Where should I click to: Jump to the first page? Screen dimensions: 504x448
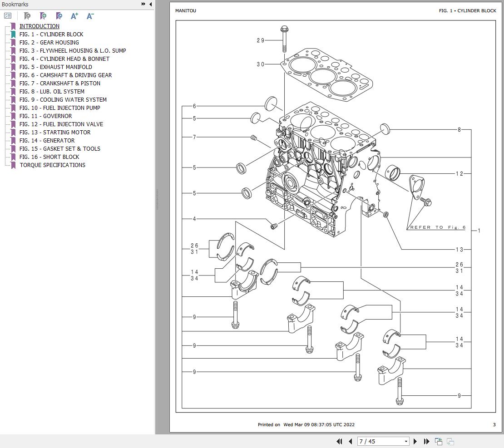pyautogui.click(x=339, y=441)
